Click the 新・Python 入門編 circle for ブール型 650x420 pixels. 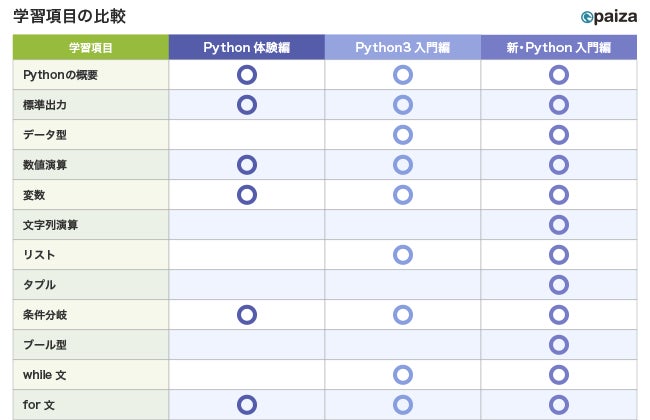coord(559,344)
